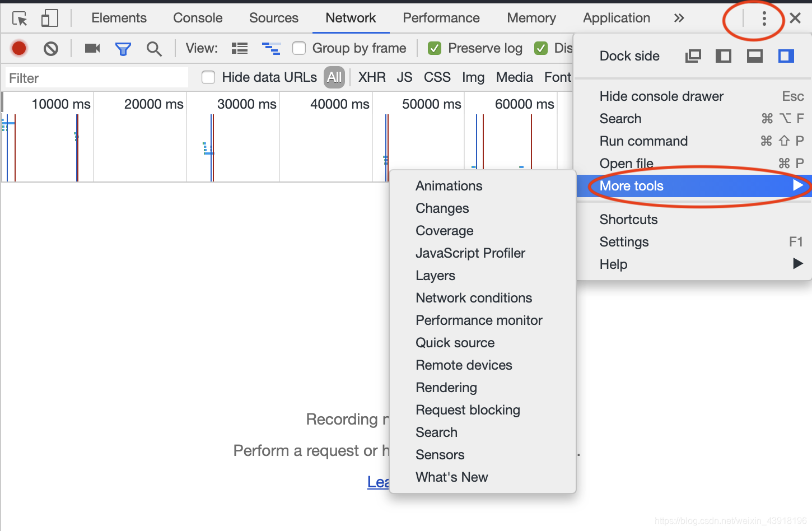Undock DevTools into a separate window
812x531 pixels.
693,56
